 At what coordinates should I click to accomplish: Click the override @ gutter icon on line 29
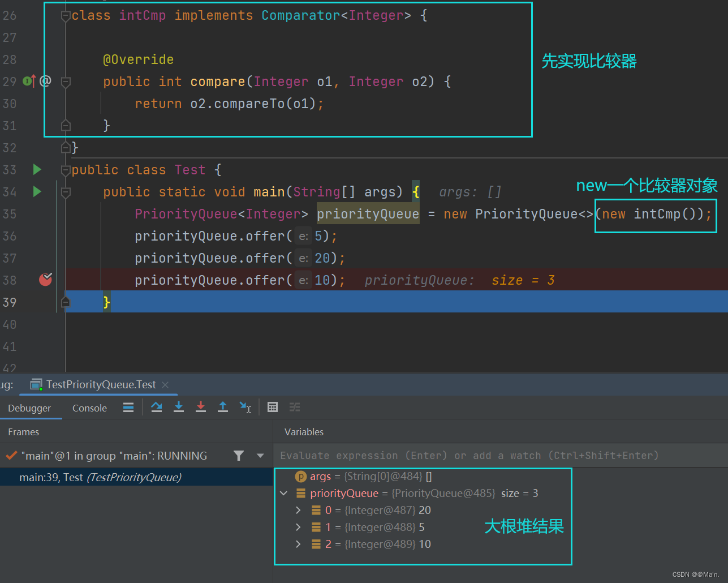pyautogui.click(x=45, y=81)
